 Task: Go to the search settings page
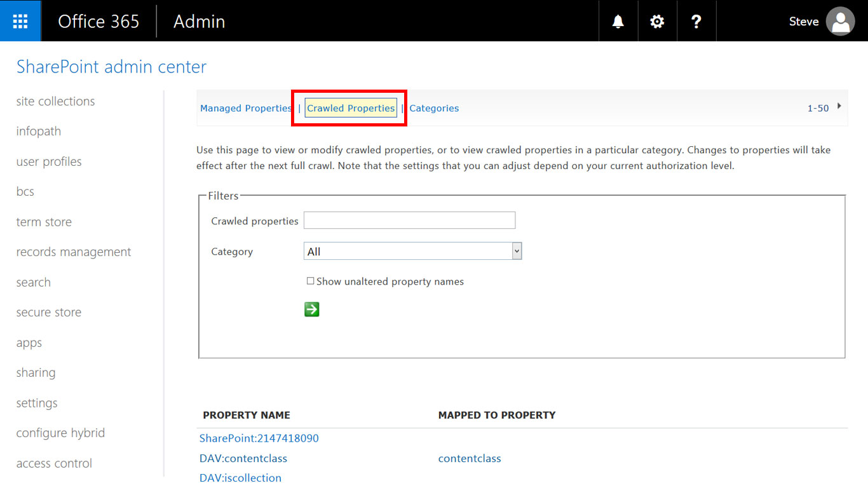[x=33, y=282]
